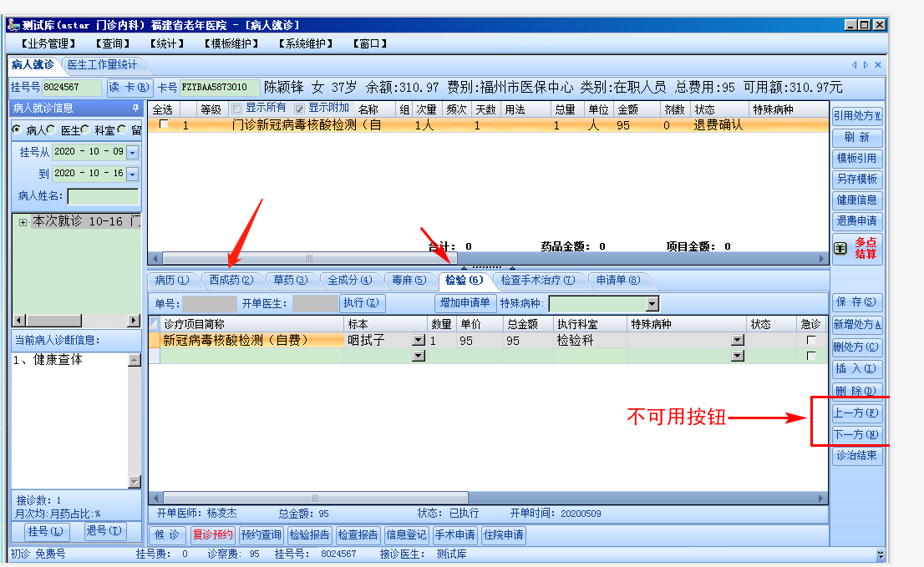Select the 医生 radio button

click(x=51, y=129)
